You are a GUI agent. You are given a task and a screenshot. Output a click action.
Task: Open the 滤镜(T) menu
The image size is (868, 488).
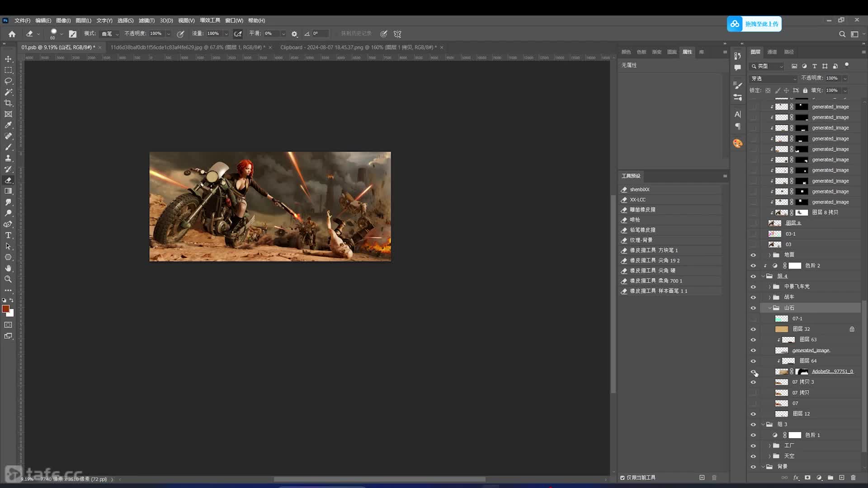146,21
